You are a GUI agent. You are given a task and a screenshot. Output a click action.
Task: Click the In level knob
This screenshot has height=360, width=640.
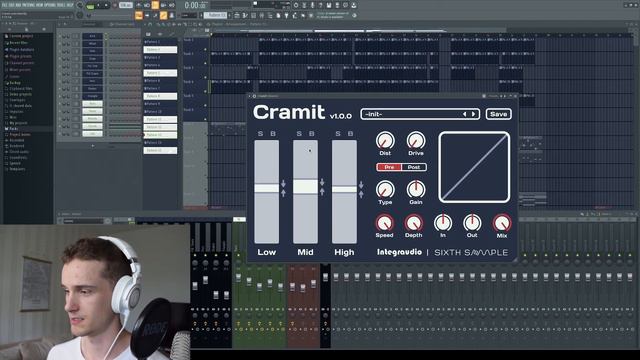point(443,223)
